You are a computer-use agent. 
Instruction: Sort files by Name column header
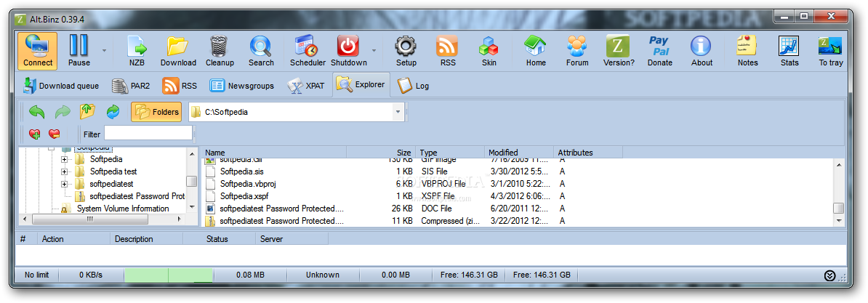[x=275, y=152]
